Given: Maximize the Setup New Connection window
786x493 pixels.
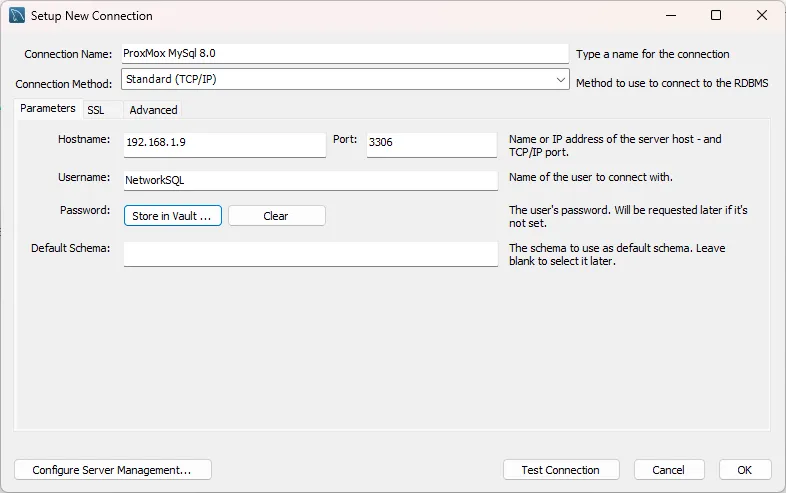Looking at the screenshot, I should (x=716, y=16).
